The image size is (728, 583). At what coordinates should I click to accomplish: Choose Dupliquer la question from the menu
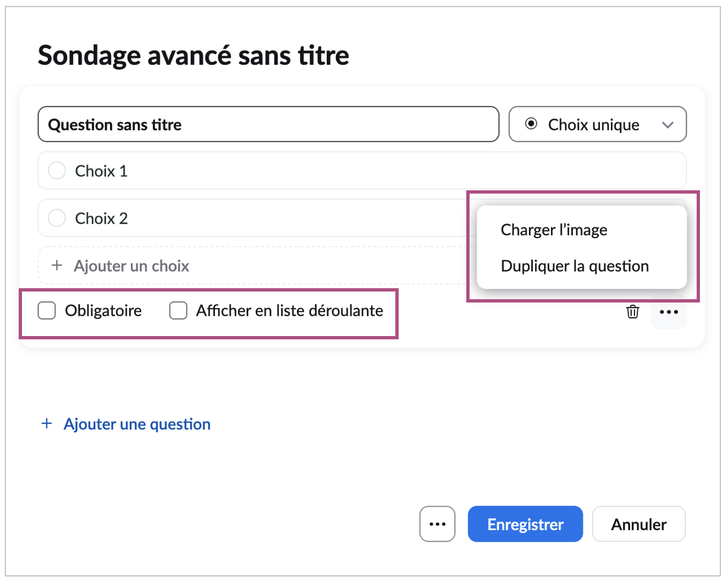(x=575, y=266)
